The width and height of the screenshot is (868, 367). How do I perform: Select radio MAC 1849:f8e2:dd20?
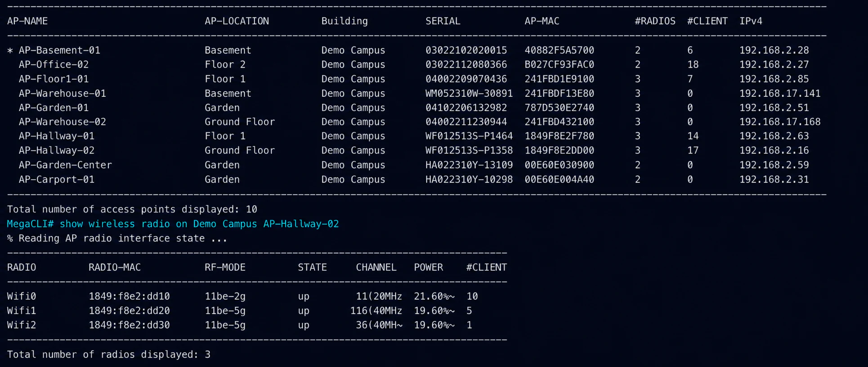[129, 311]
